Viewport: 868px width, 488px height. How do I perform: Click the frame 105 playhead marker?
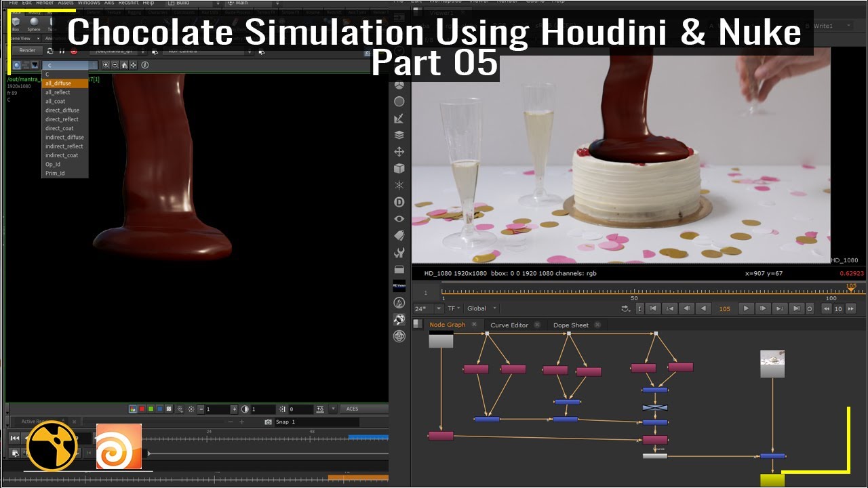pos(851,287)
